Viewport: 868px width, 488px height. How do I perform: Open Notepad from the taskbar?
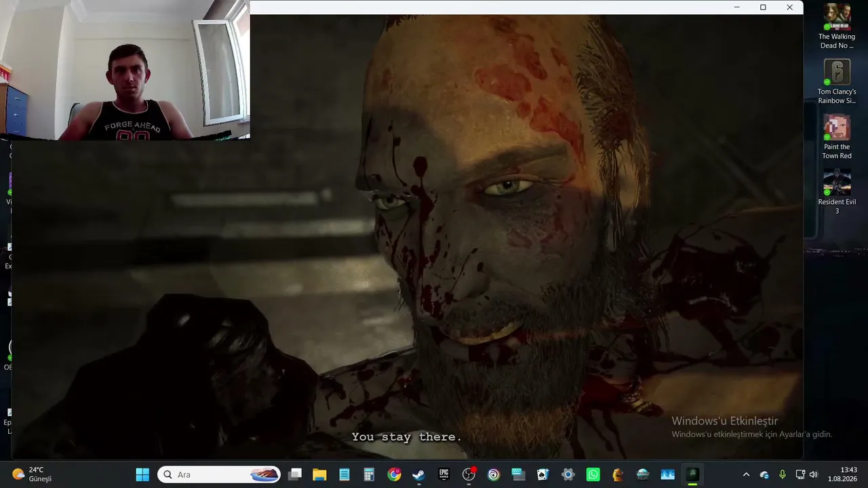(x=344, y=474)
